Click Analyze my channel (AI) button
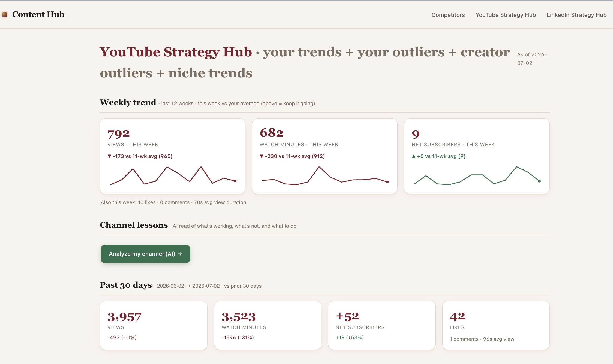 [145, 254]
